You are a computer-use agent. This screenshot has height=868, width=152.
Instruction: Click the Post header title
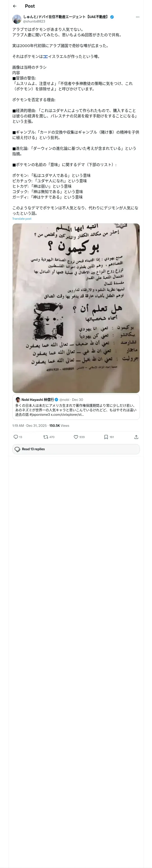pos(30,6)
